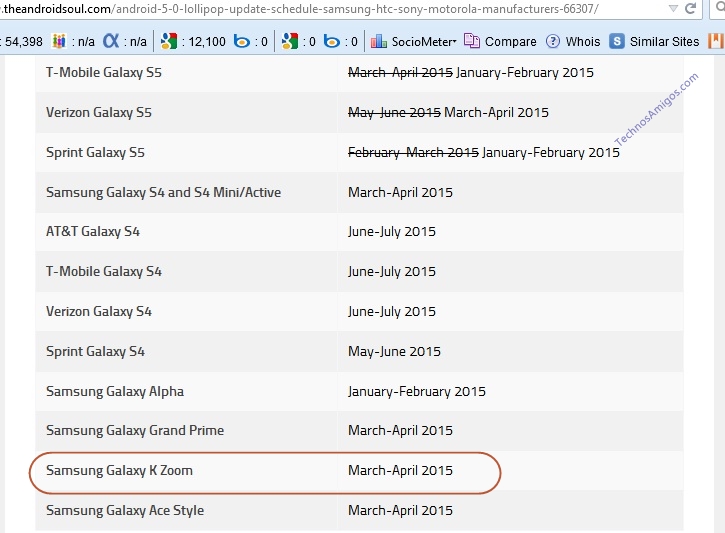Click the orange bookmark icon at toolbar end
The image size is (725, 533).
click(716, 41)
